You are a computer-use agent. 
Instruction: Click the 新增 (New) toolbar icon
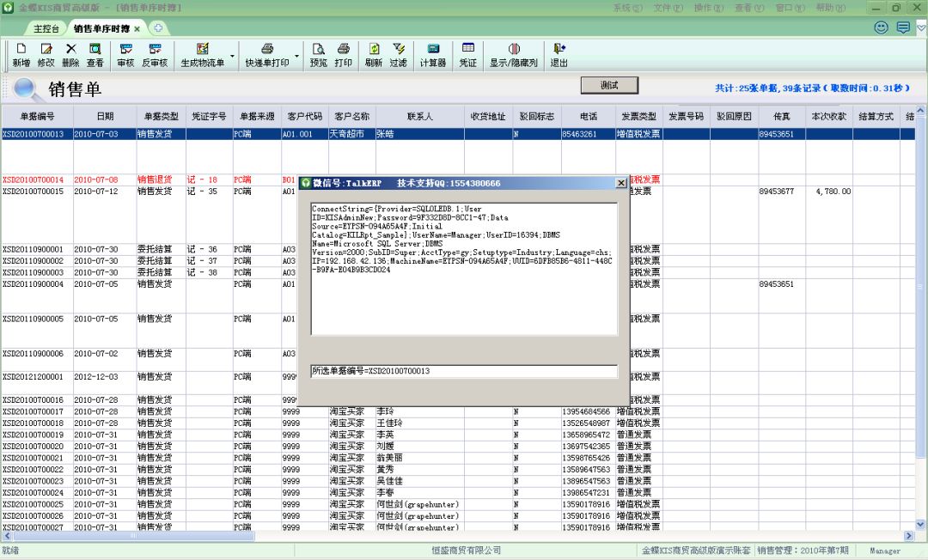point(21,55)
